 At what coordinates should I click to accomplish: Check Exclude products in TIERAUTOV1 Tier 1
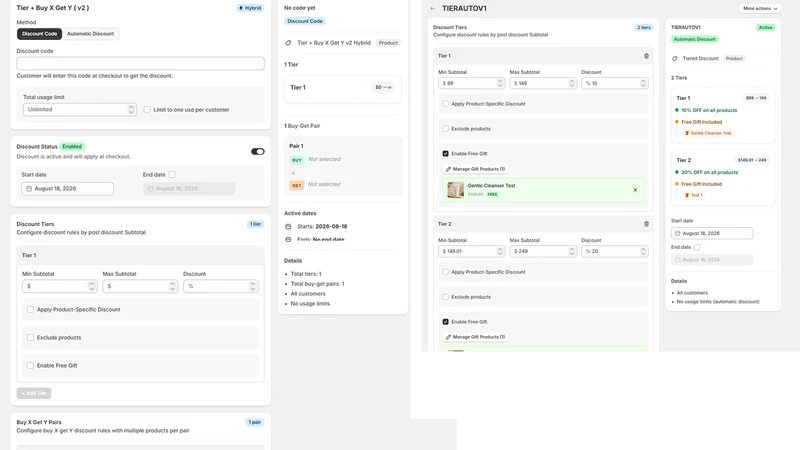click(x=445, y=129)
